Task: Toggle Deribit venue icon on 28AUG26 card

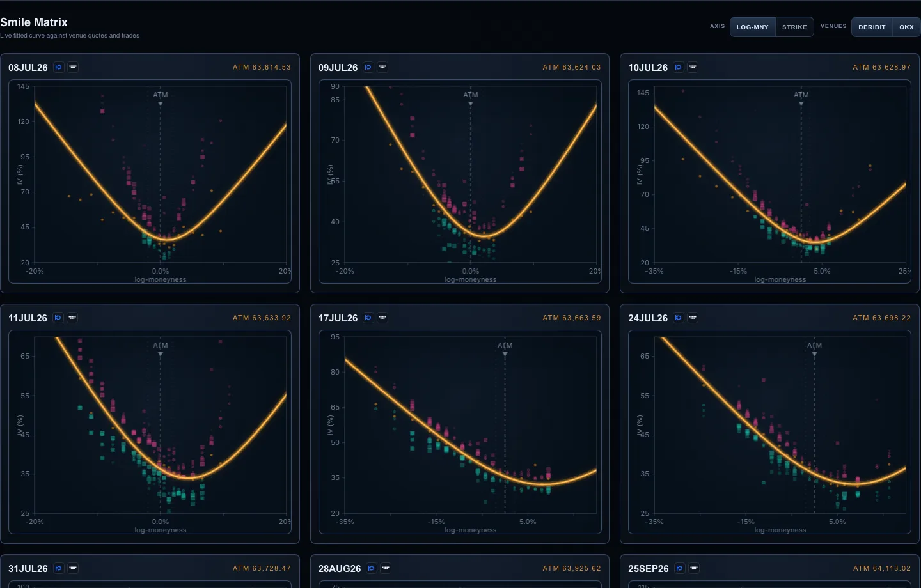Action: pyautogui.click(x=372, y=568)
